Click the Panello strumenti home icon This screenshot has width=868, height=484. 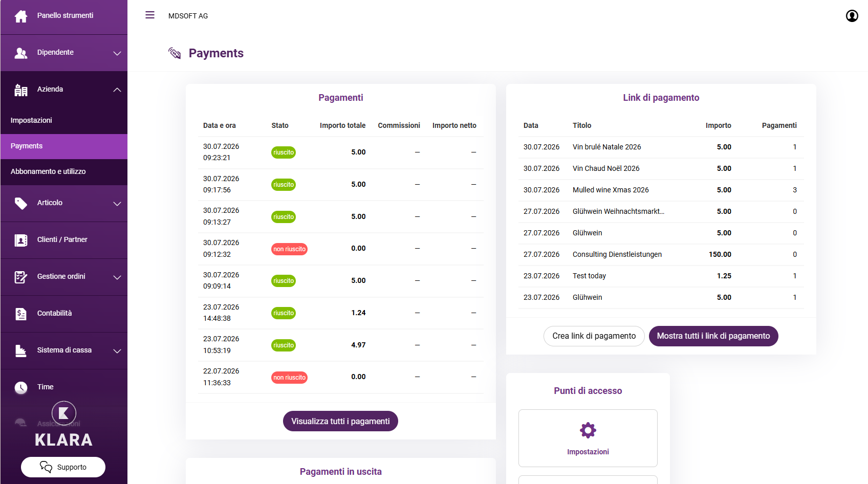[x=21, y=16]
